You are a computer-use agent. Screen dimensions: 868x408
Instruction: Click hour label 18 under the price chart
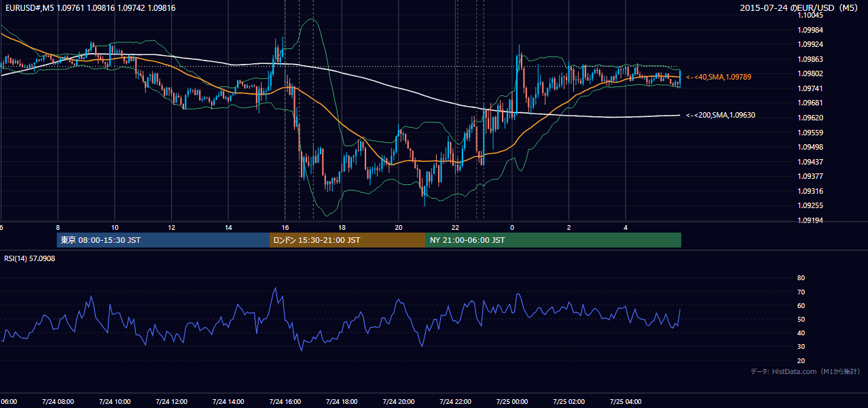click(342, 227)
